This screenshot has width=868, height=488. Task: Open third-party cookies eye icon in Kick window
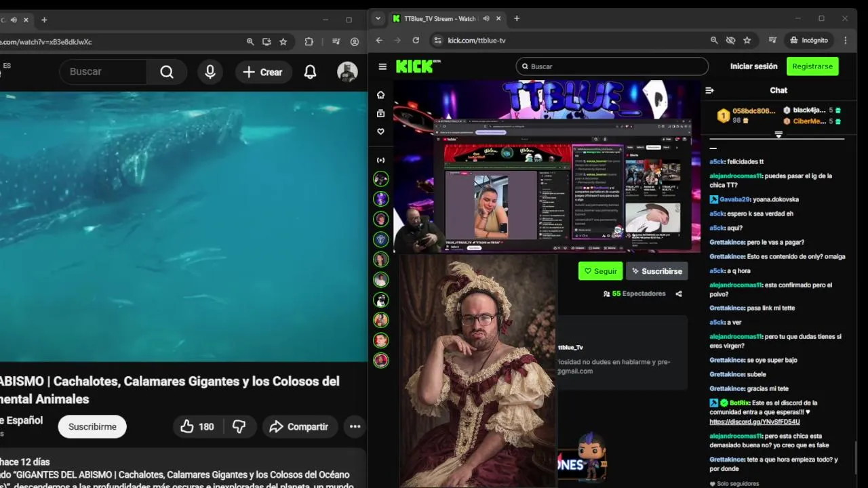tap(730, 40)
